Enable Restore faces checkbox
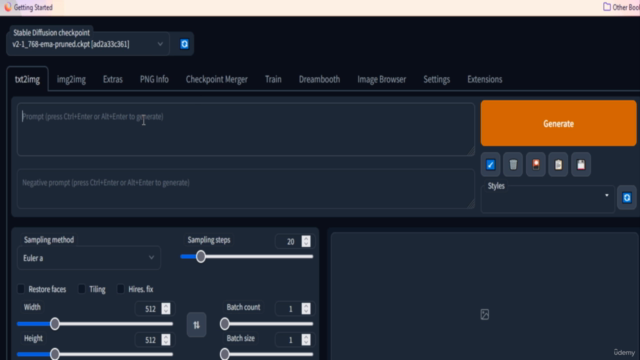This screenshot has height=360, width=640. click(x=21, y=289)
